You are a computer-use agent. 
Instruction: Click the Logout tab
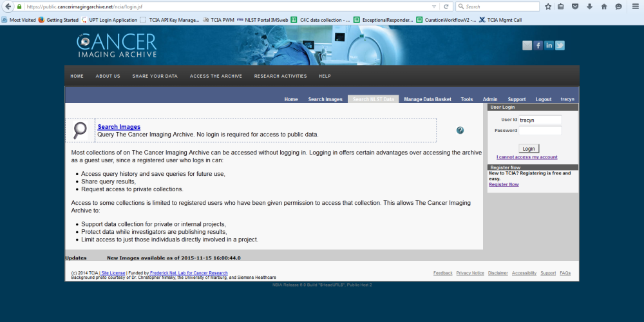coord(544,99)
